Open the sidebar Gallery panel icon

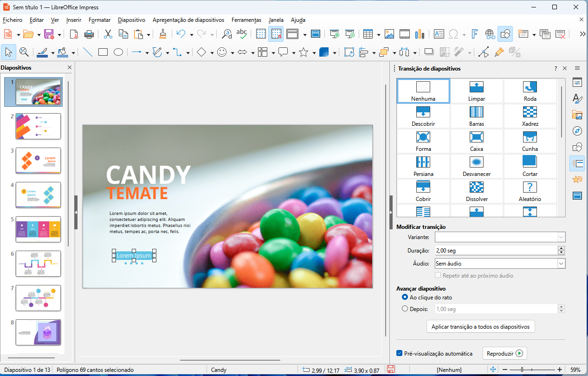pyautogui.click(x=577, y=115)
